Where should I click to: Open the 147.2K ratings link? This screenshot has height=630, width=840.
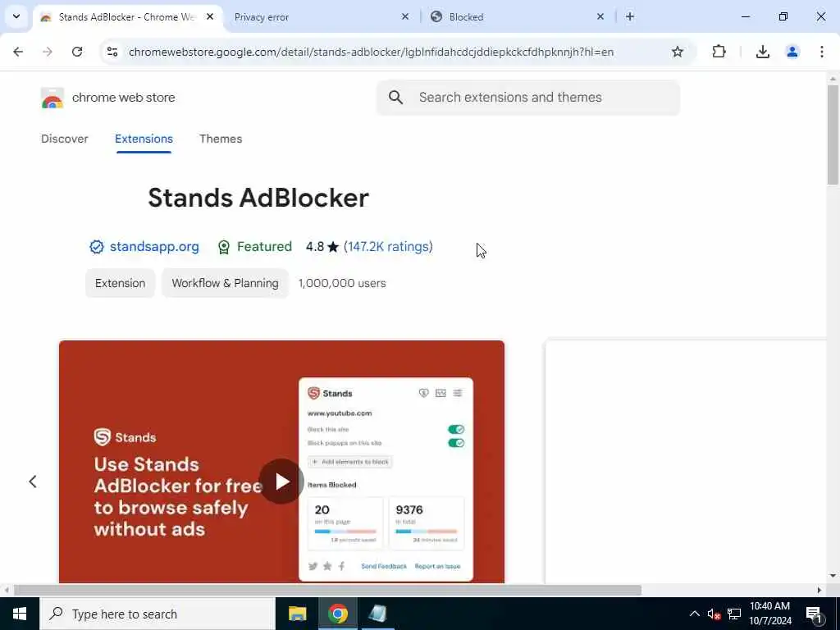tap(388, 246)
